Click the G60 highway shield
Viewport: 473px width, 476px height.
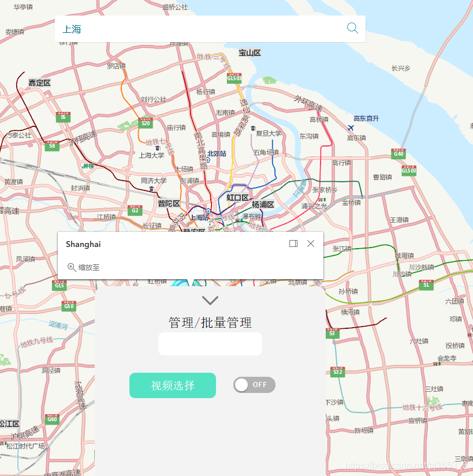tap(52, 419)
